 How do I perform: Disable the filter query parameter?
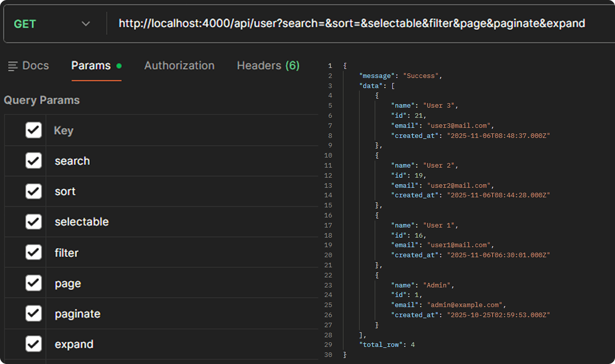point(33,252)
